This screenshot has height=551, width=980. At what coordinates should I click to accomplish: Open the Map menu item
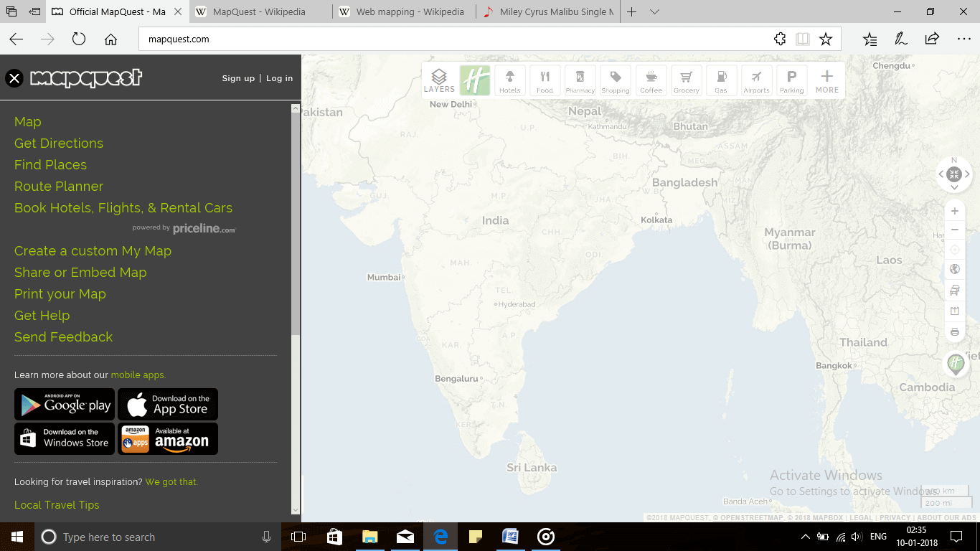click(x=28, y=122)
